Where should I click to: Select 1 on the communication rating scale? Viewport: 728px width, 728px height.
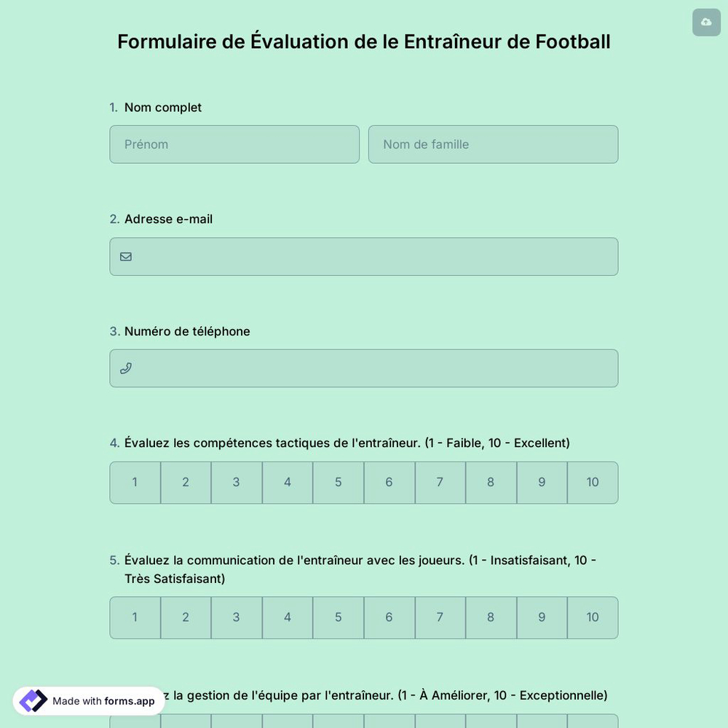coord(135,617)
